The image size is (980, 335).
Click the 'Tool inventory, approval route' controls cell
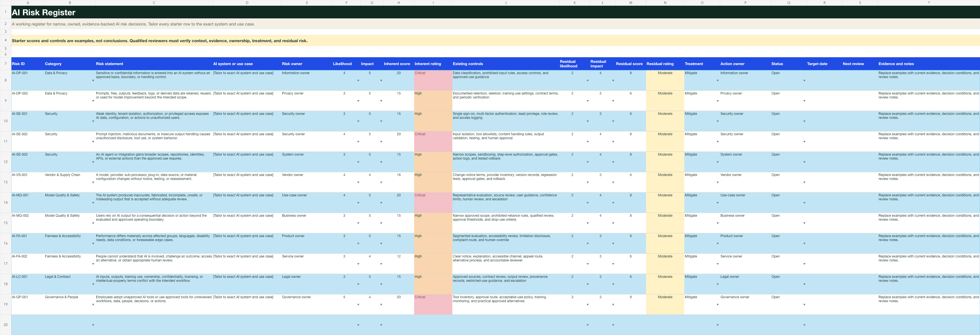click(506, 304)
